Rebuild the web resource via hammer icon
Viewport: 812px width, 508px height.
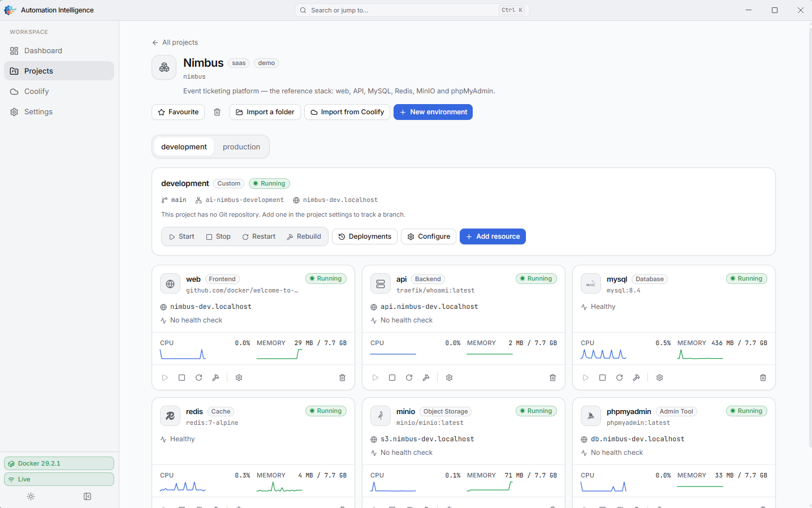(x=216, y=377)
